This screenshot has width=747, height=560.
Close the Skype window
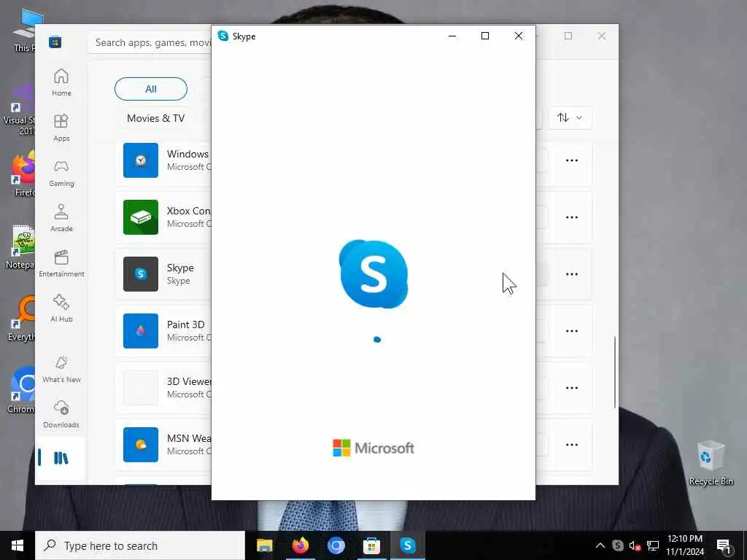519,36
